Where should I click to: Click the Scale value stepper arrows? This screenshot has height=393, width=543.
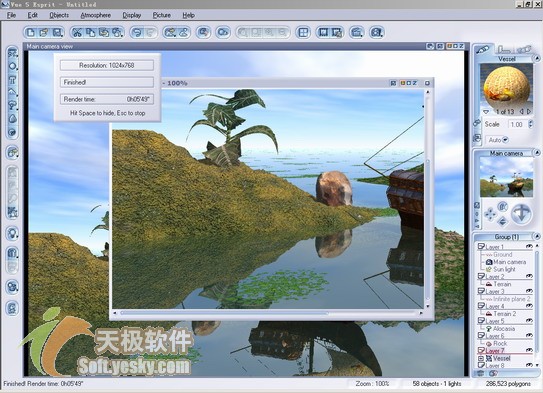click(x=531, y=124)
